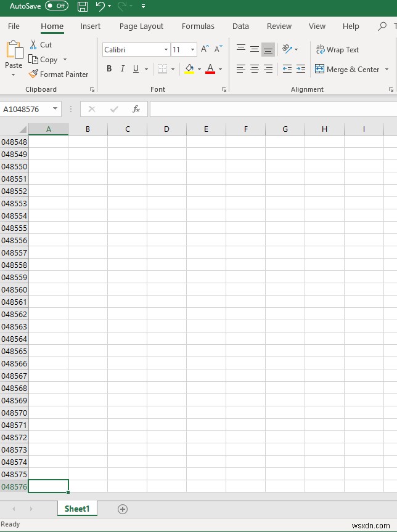Switch to the Review tab
This screenshot has width=397, height=532.
(279, 26)
